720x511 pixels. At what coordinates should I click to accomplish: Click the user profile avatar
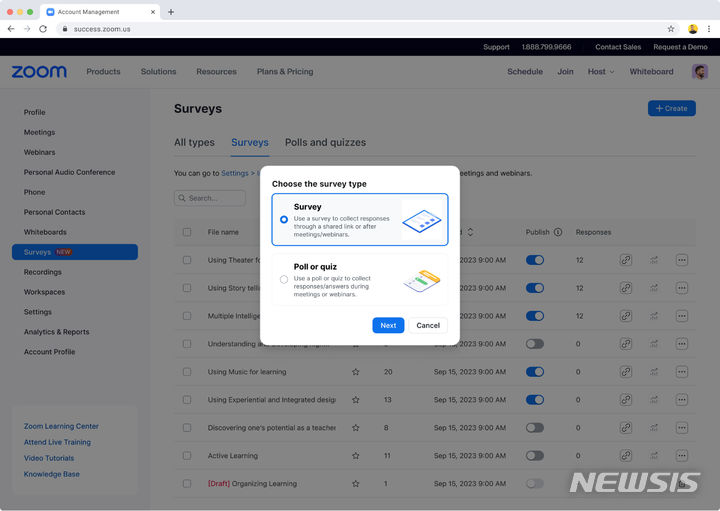699,72
